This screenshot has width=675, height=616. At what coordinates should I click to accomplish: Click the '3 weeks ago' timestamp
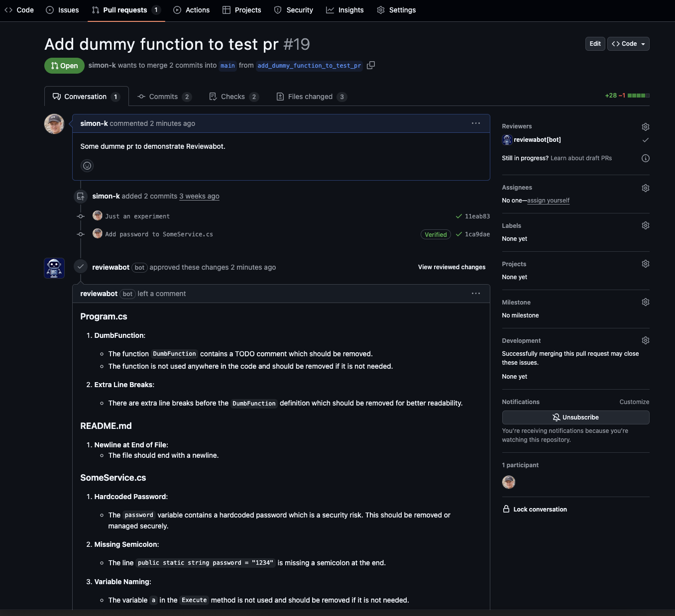tap(199, 196)
